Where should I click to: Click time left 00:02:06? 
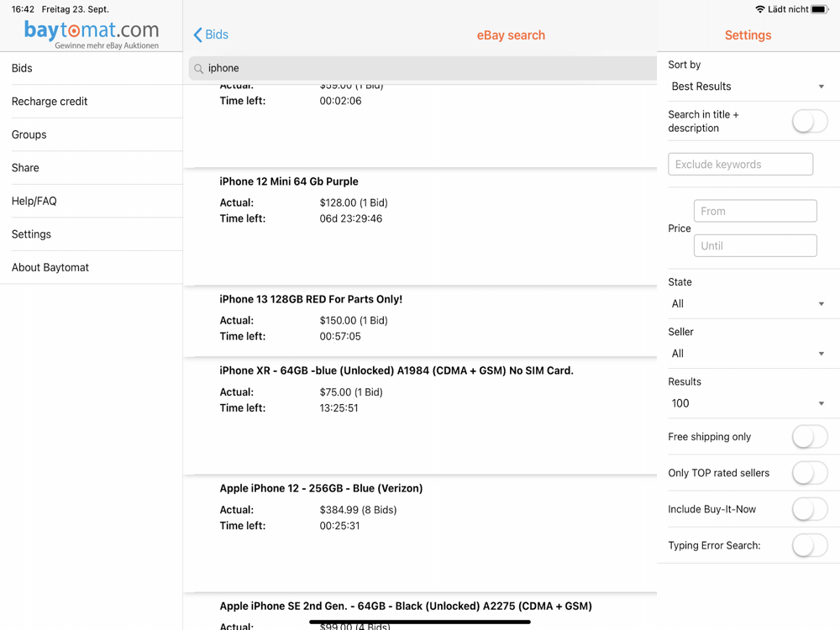[x=340, y=101]
